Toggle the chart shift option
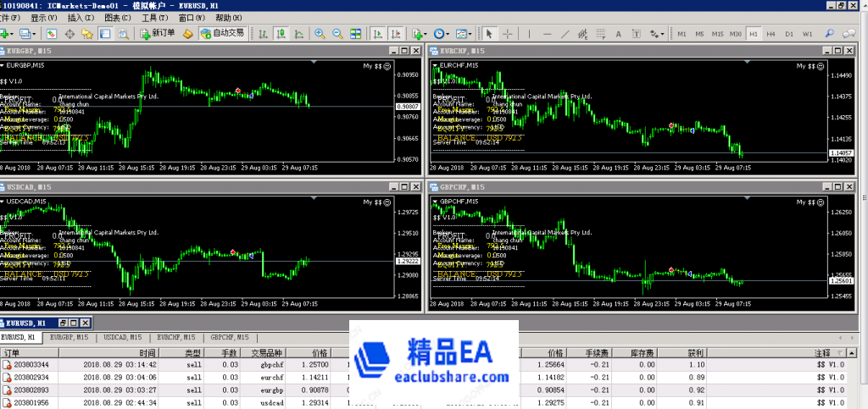 [x=393, y=34]
